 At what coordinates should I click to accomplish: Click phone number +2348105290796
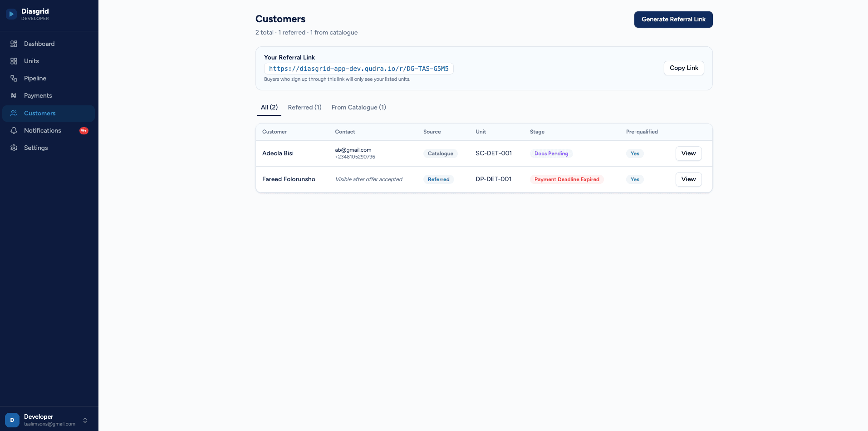(355, 157)
